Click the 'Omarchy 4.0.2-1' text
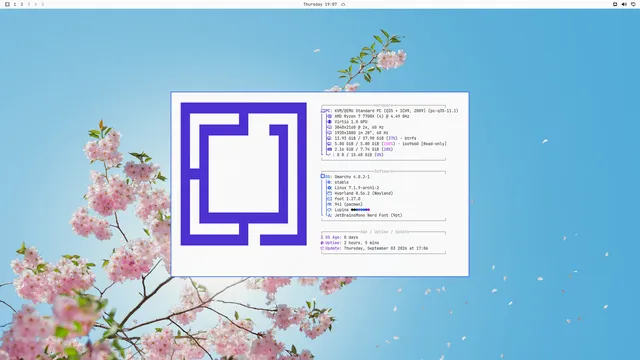The image size is (640, 360). tap(352, 177)
